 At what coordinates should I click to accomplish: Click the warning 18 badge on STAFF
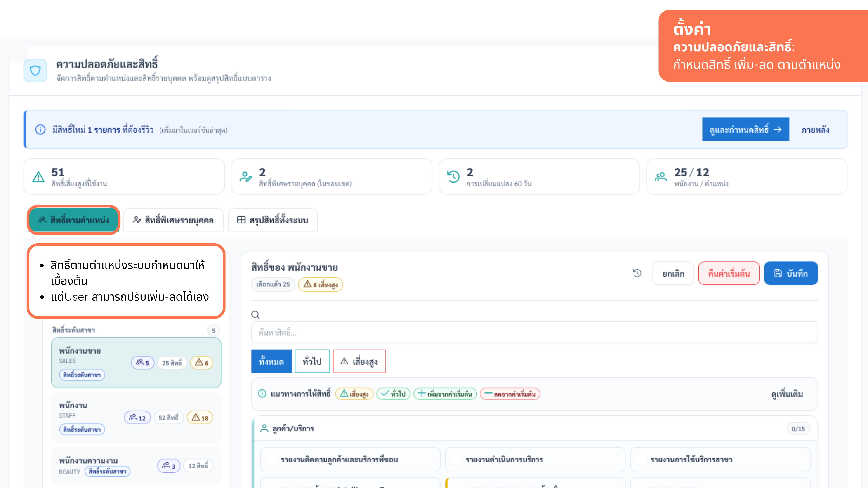(x=200, y=418)
